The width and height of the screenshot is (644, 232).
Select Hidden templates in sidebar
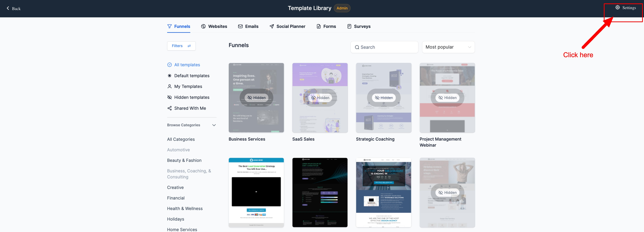[x=191, y=97]
